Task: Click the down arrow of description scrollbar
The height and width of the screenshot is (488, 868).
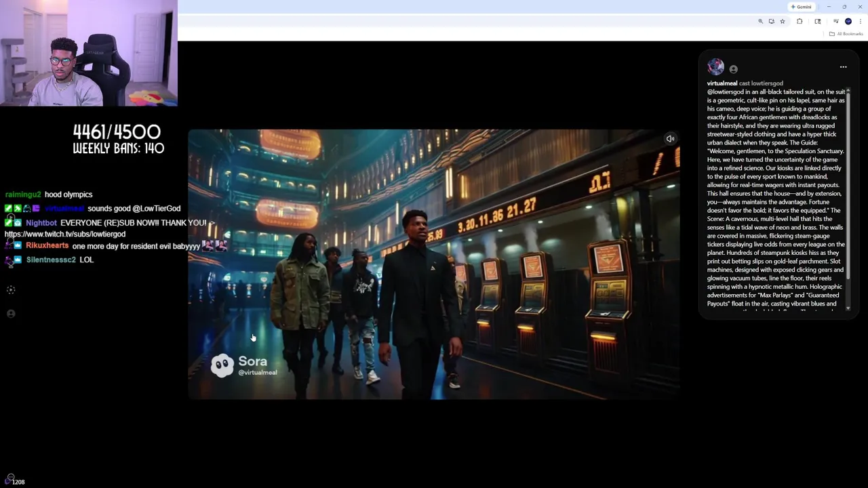Action: (848, 308)
